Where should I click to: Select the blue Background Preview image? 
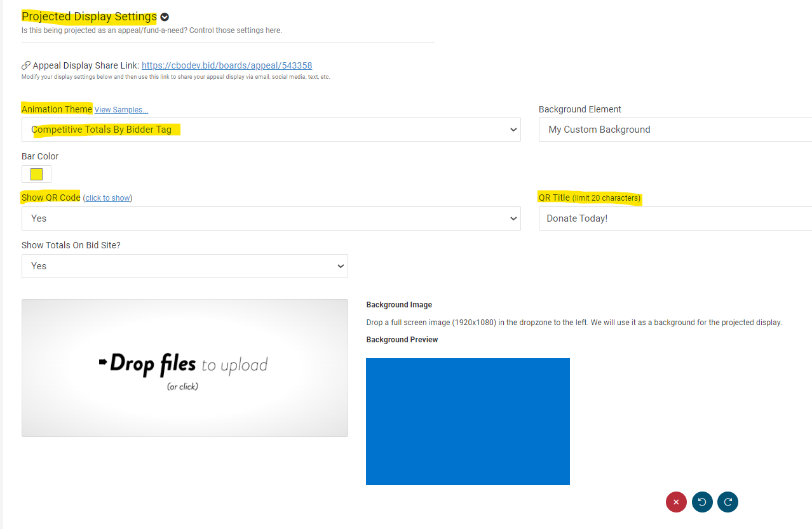coord(468,421)
